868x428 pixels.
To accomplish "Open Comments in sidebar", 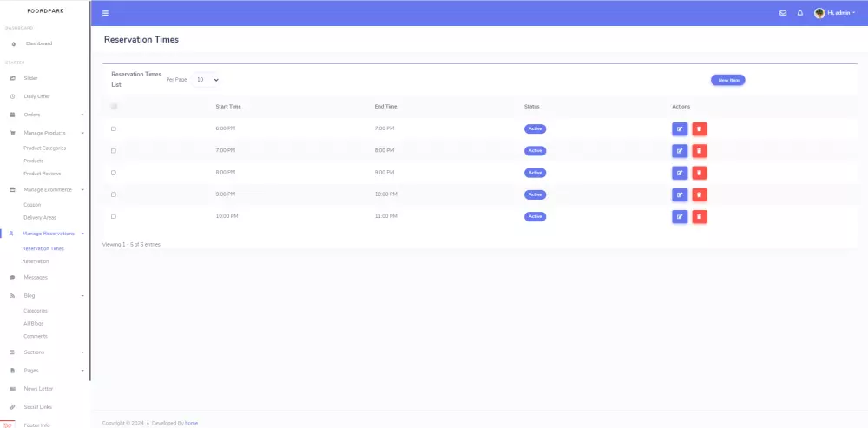I will coord(36,337).
